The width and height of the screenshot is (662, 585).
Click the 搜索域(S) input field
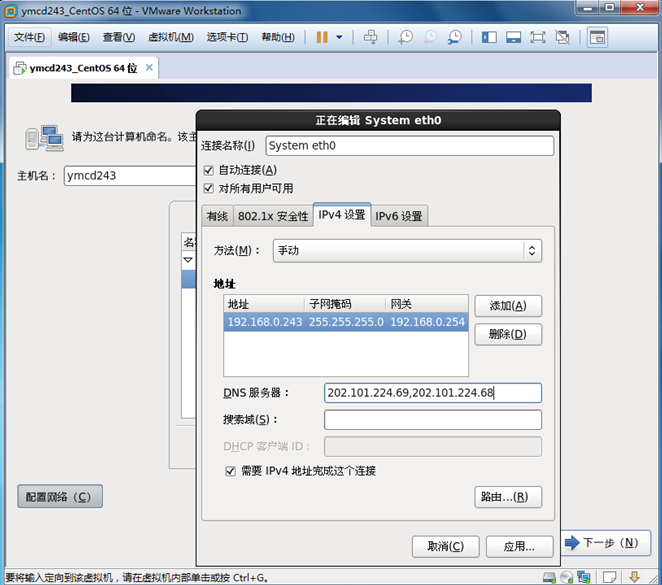tap(433, 420)
